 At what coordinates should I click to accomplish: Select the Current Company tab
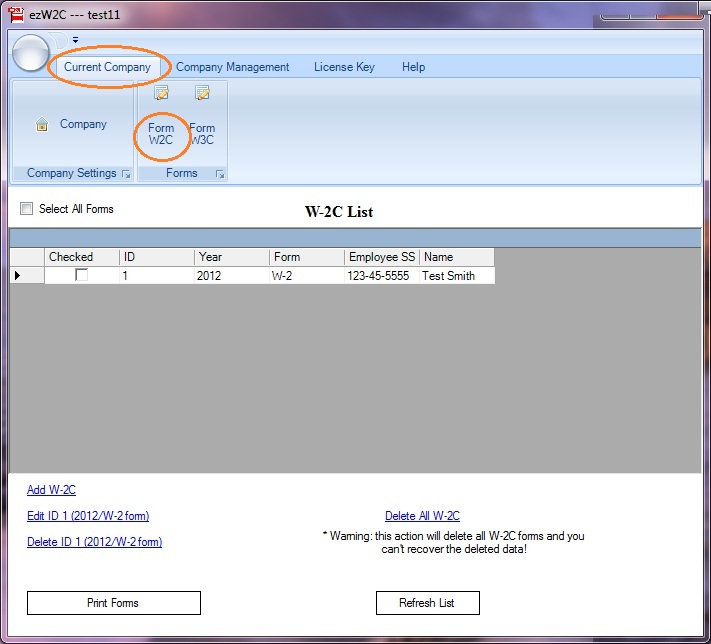coord(107,67)
